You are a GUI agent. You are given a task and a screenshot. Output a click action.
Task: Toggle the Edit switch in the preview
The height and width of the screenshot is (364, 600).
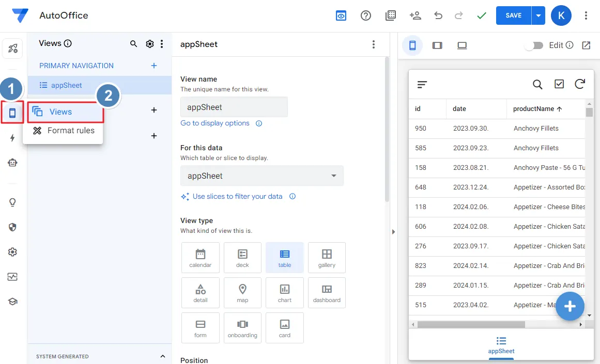coord(534,45)
